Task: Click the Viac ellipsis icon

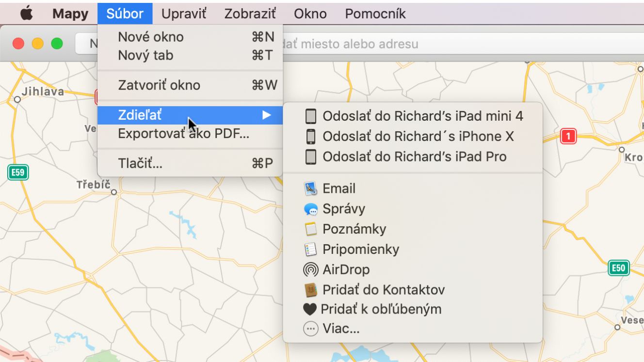Action: click(310, 329)
